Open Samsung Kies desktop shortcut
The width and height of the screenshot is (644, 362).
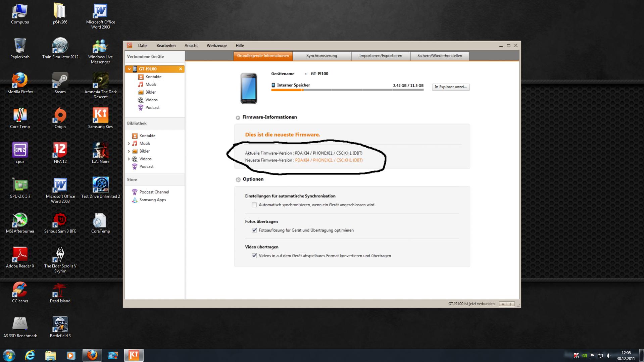pyautogui.click(x=100, y=118)
